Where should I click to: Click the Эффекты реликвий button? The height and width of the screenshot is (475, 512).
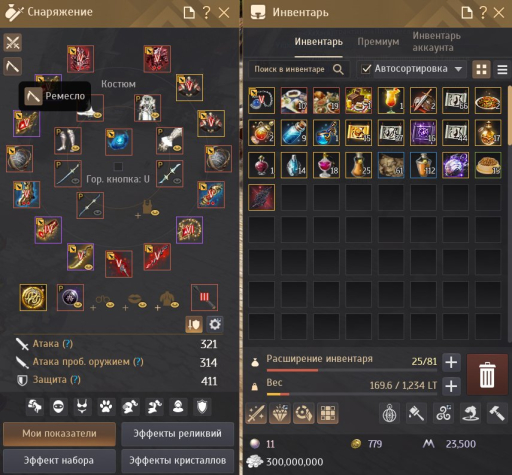click(177, 434)
